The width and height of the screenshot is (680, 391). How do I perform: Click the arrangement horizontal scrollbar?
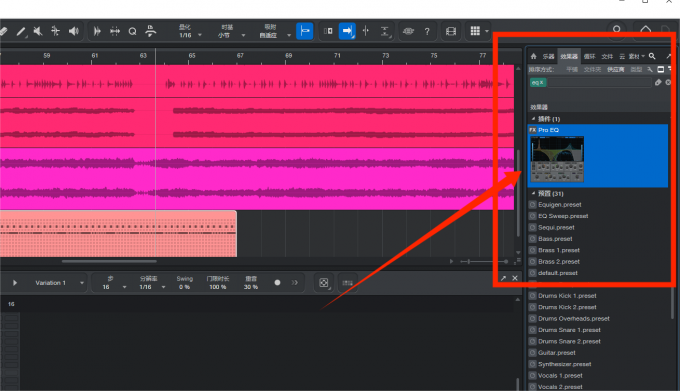(x=108, y=261)
